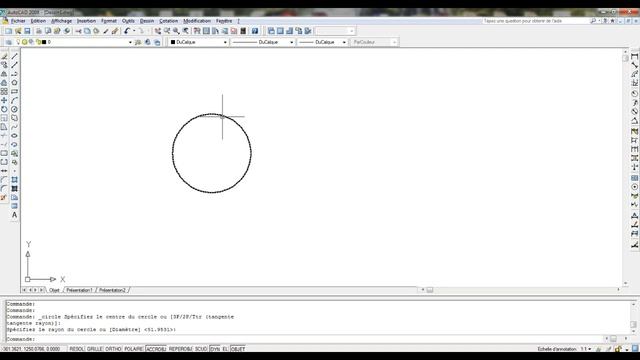Screen dimensions: 640x360
Task: Click the Help question mark icon
Action: click(255, 31)
